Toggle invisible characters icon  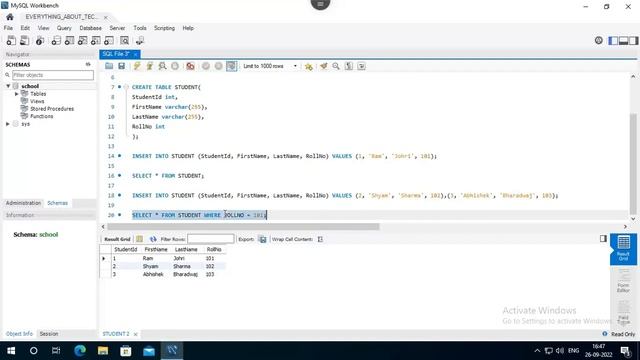coord(349,66)
